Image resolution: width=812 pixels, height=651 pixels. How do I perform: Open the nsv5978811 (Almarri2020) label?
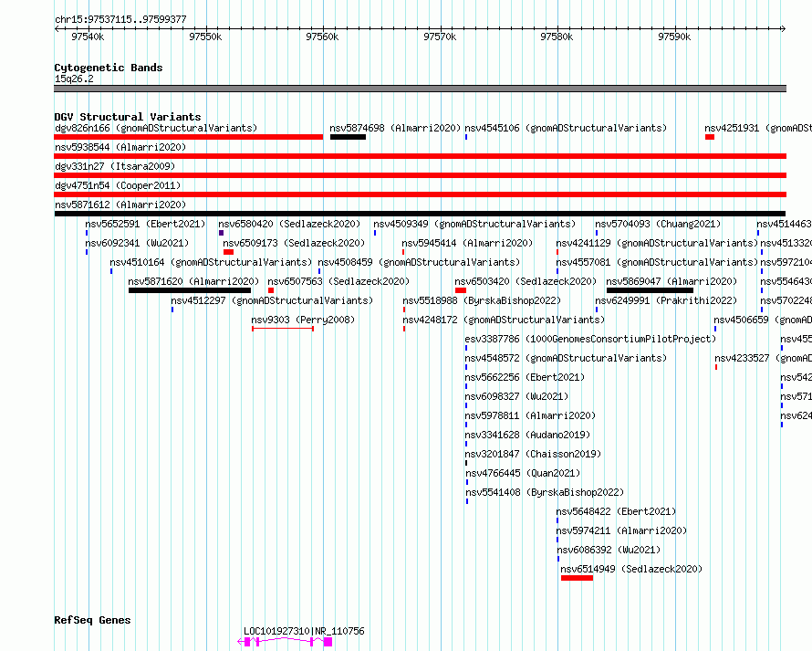530,415
